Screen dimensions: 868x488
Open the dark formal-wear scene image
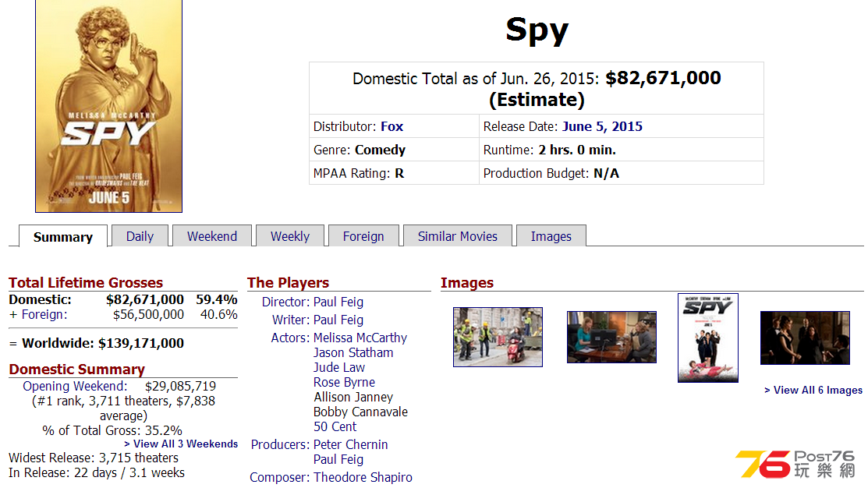pyautogui.click(x=805, y=338)
